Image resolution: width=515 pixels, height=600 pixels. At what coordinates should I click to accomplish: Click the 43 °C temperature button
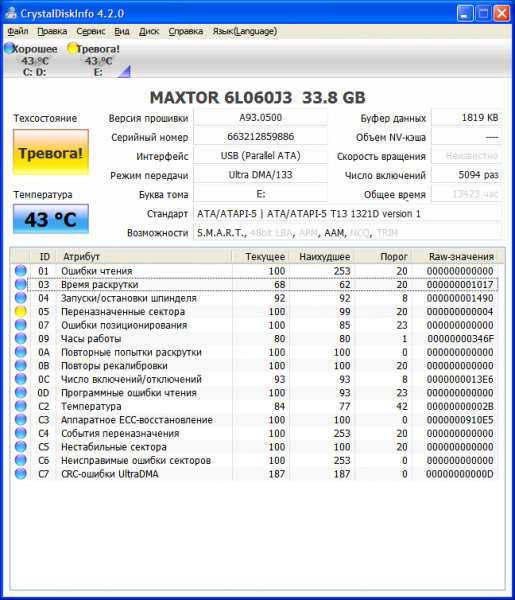51,219
